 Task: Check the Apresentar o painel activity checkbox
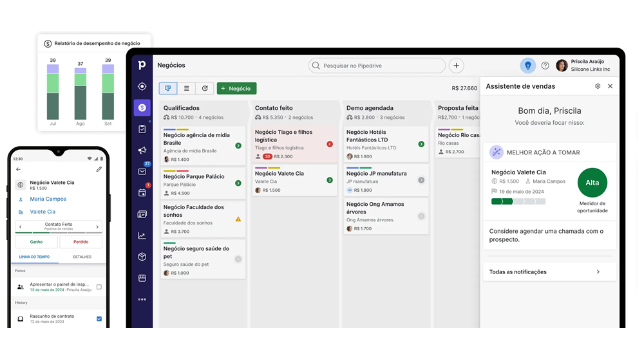[x=99, y=287]
